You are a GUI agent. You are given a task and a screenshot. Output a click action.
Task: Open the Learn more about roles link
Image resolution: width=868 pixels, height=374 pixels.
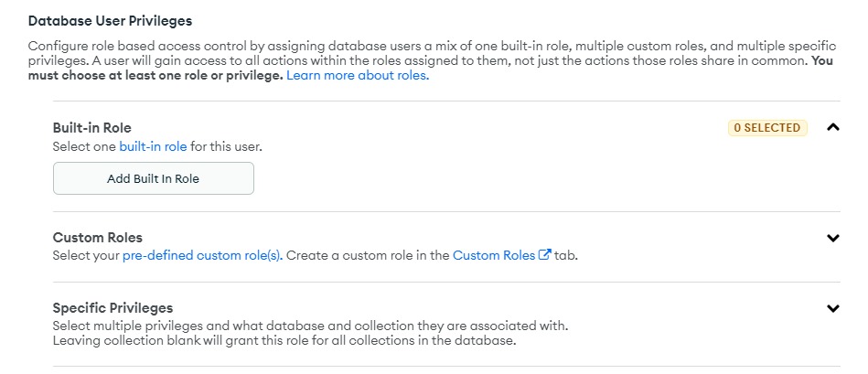[x=358, y=76]
